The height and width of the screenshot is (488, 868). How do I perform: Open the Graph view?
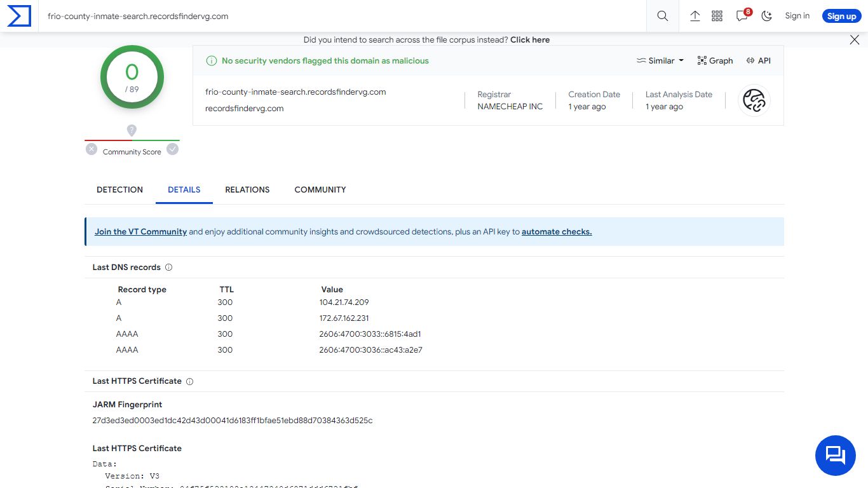coord(715,60)
